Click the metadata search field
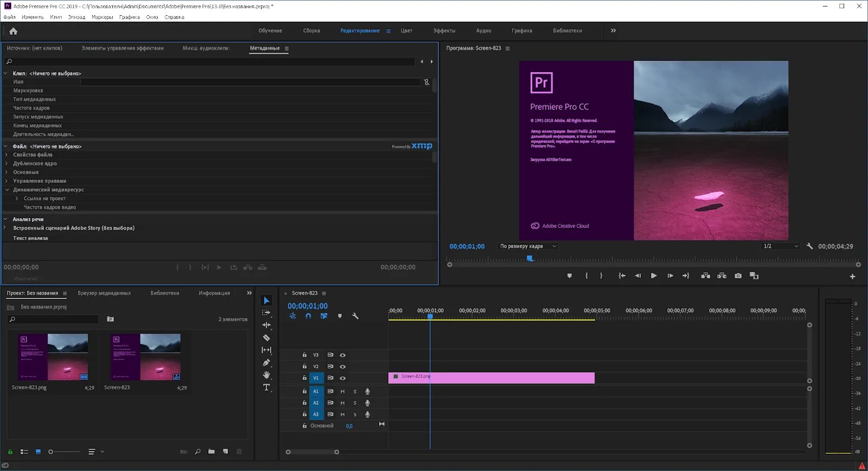This screenshot has height=471, width=868. 210,61
